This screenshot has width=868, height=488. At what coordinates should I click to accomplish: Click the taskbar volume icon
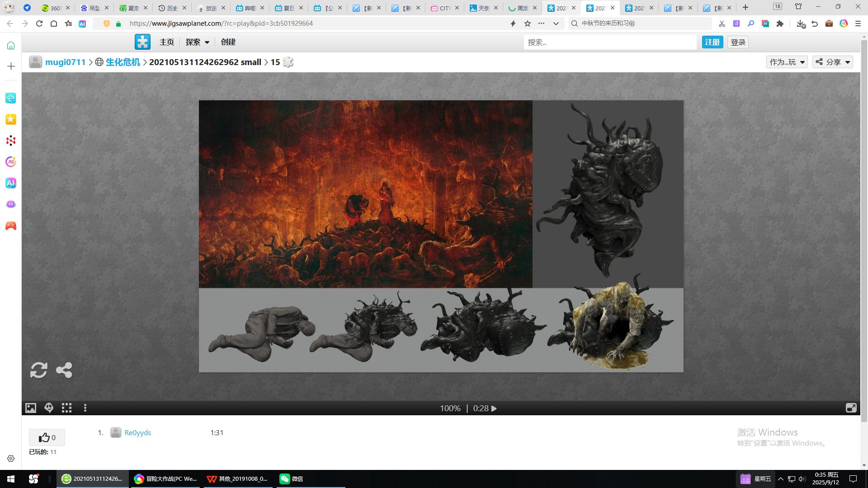(802, 479)
